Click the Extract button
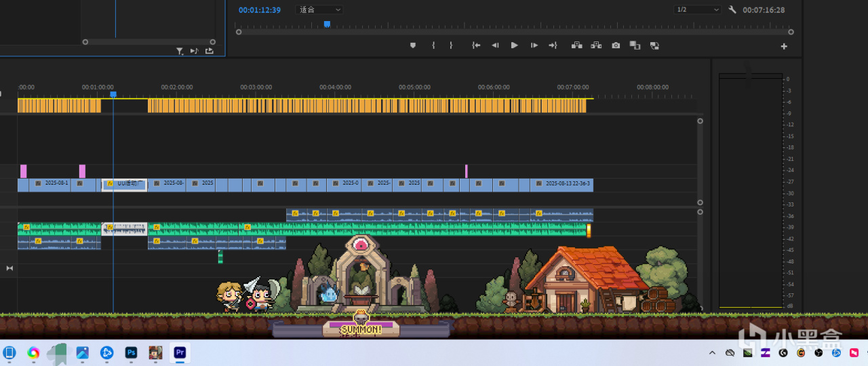The image size is (868, 366). point(596,45)
